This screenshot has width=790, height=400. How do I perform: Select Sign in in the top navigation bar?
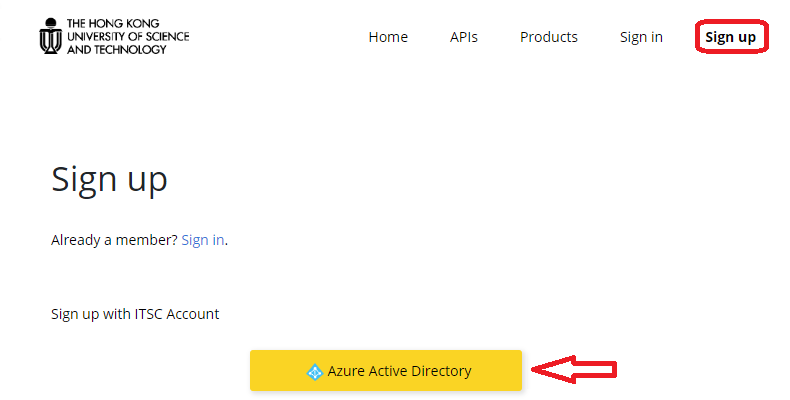pyautogui.click(x=641, y=37)
